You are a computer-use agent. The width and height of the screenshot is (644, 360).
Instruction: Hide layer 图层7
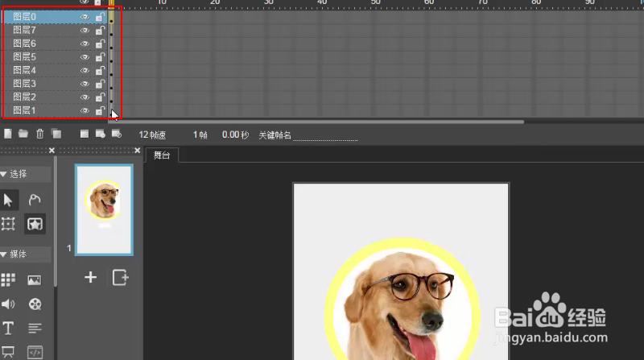(85, 31)
